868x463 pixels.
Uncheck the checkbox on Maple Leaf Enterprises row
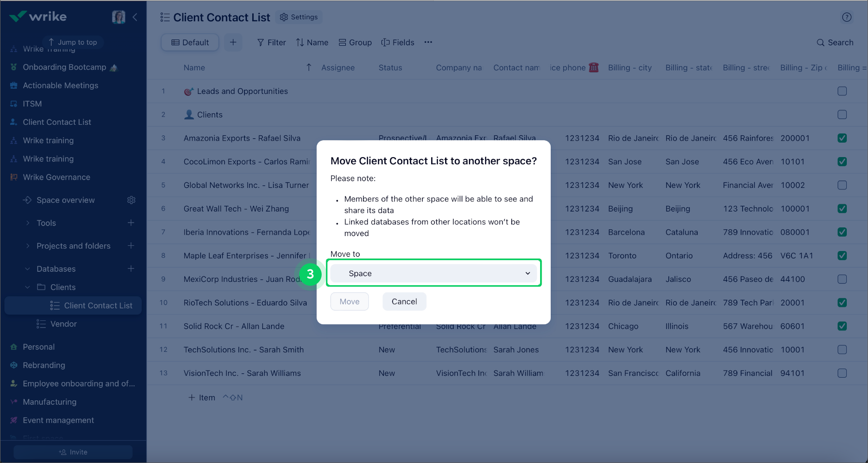tap(842, 255)
